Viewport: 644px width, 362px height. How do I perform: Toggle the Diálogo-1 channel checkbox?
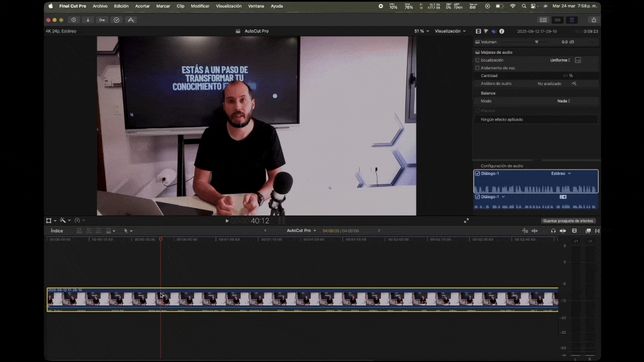[x=479, y=173]
